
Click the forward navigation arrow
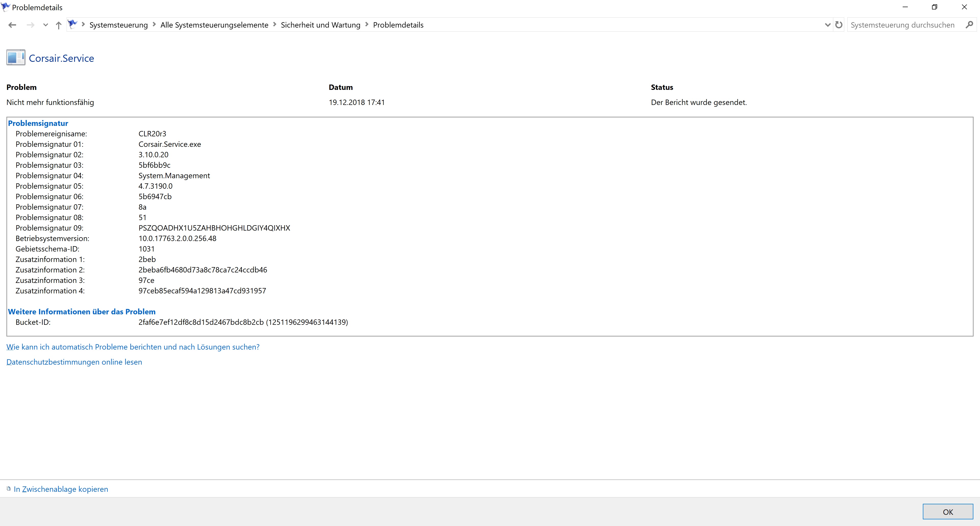[30, 25]
